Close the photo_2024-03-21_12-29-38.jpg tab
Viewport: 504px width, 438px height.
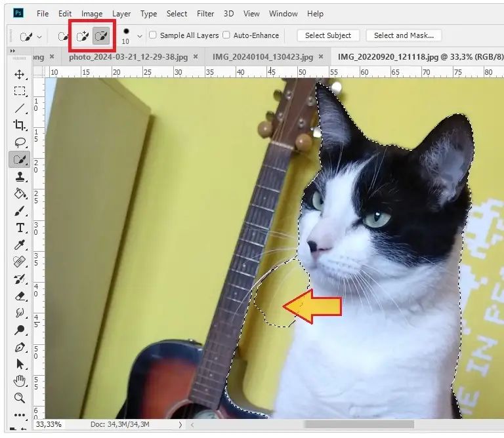(196, 57)
